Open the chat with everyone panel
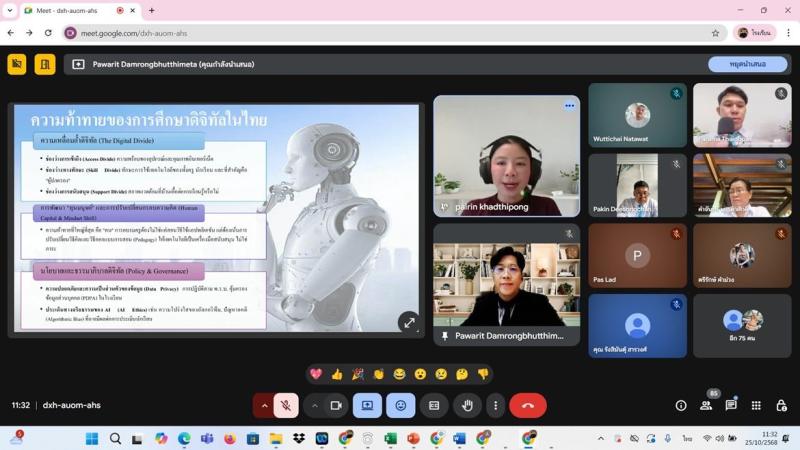The height and width of the screenshot is (450, 800). (x=731, y=405)
